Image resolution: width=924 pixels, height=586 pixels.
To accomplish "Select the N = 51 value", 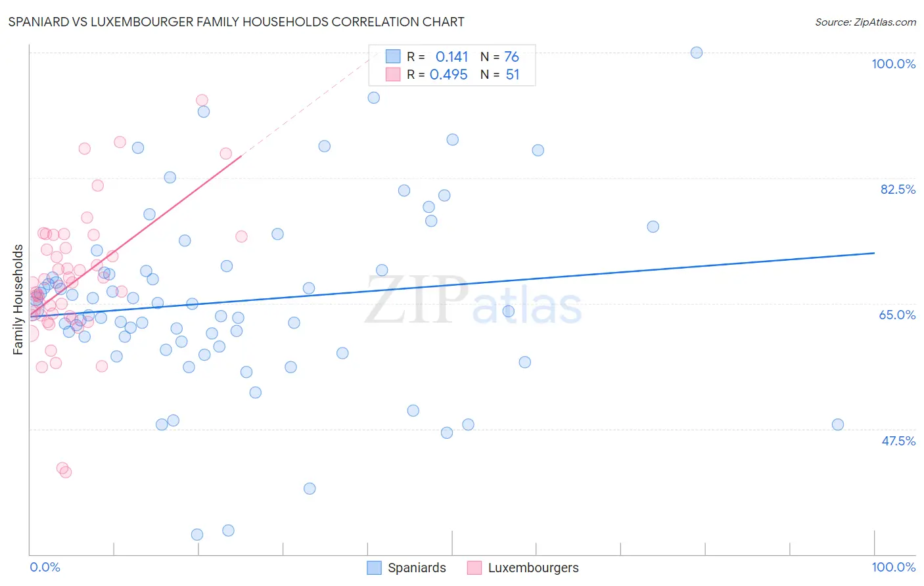I will pos(513,74).
